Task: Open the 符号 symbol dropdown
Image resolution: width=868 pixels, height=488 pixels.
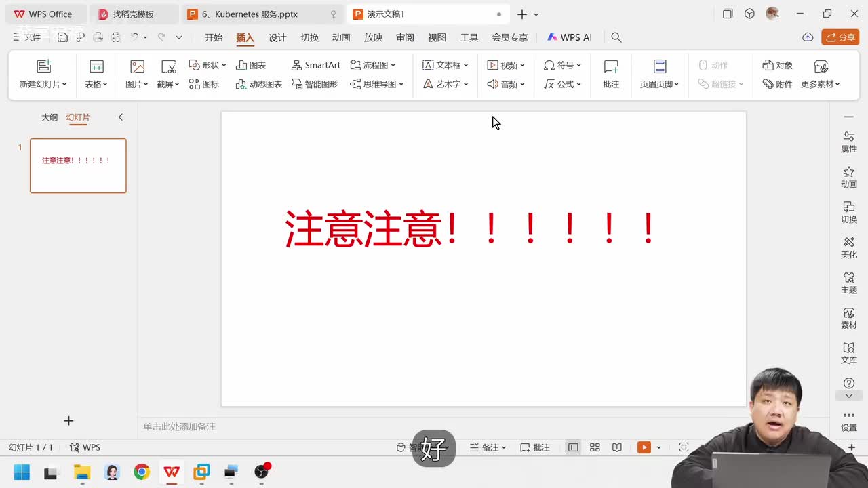Action: (562, 65)
